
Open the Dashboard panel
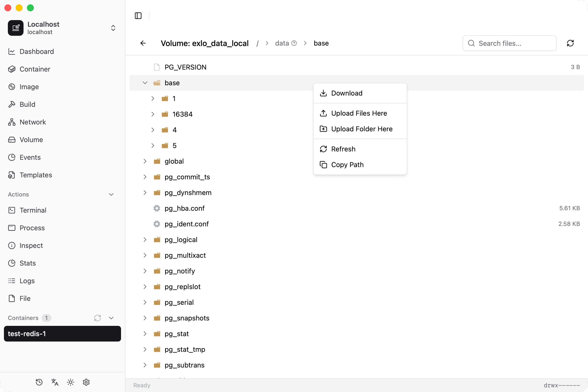[x=37, y=51]
